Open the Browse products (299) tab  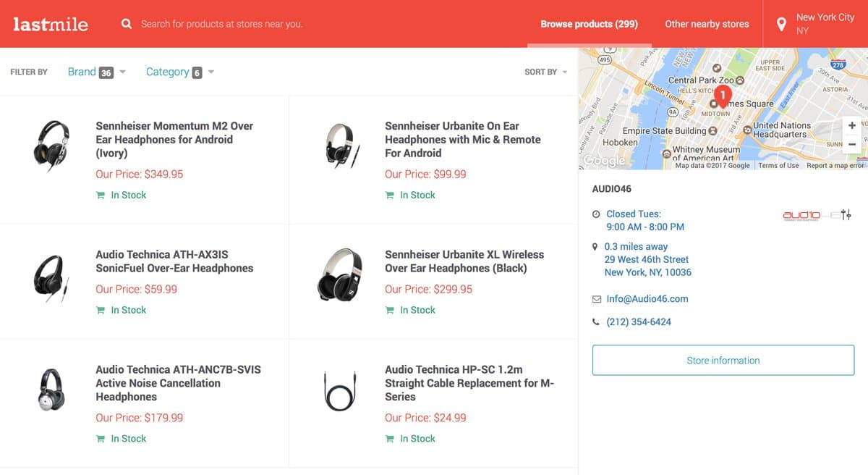pos(589,24)
